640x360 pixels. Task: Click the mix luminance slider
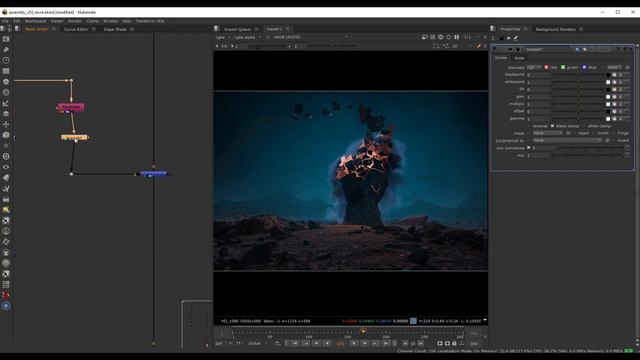[x=591, y=148]
